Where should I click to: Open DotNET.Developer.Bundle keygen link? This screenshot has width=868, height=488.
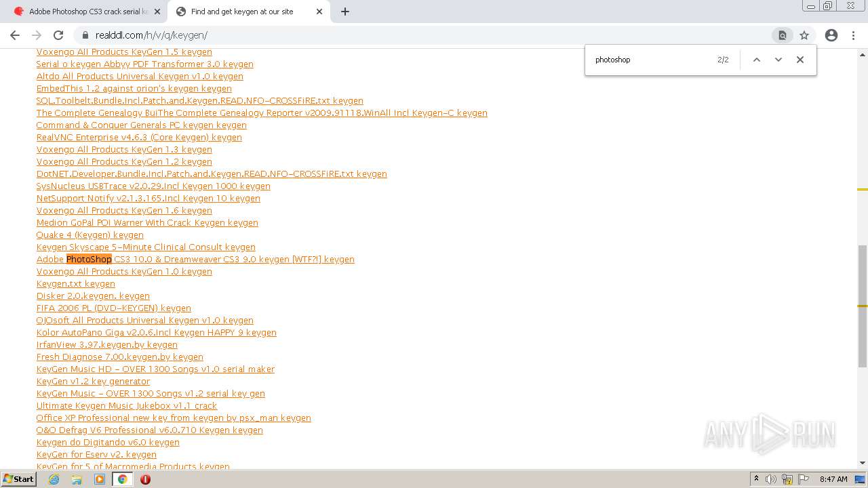click(x=212, y=174)
